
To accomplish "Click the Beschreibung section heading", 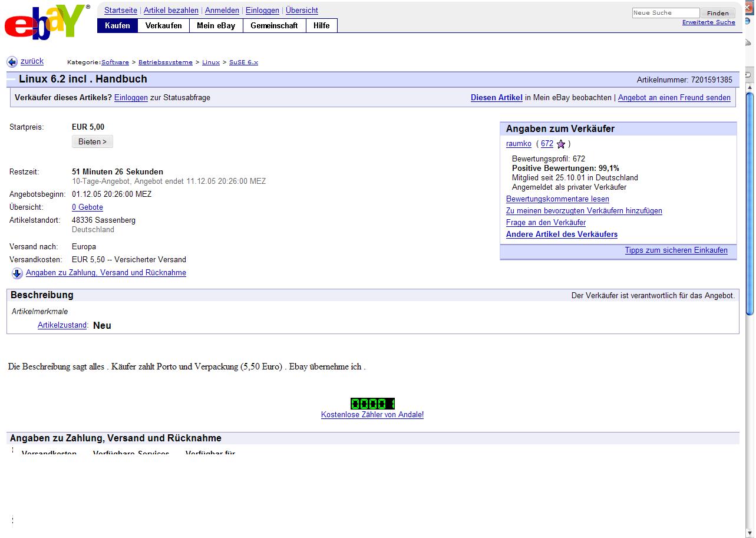I will (x=42, y=295).
